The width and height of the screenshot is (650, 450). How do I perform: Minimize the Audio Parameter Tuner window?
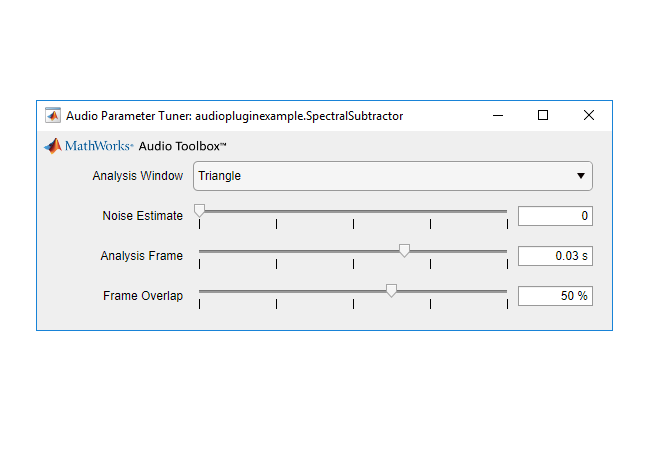[497, 115]
